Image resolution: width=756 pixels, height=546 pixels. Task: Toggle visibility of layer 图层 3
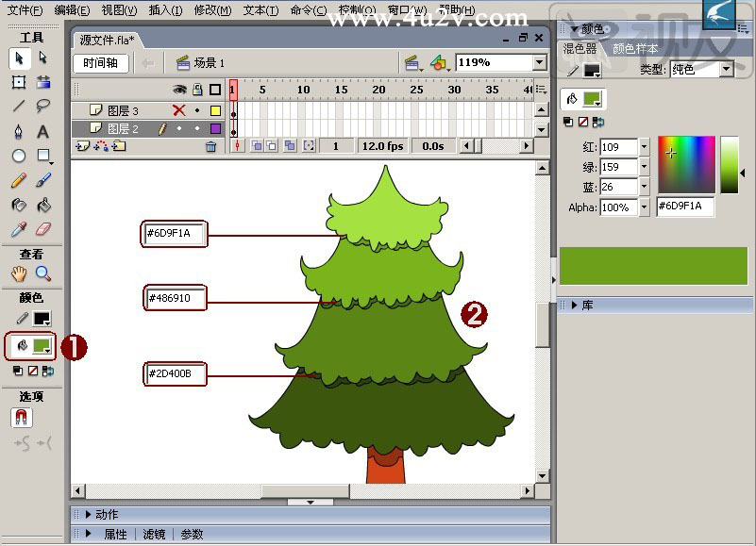coord(178,111)
